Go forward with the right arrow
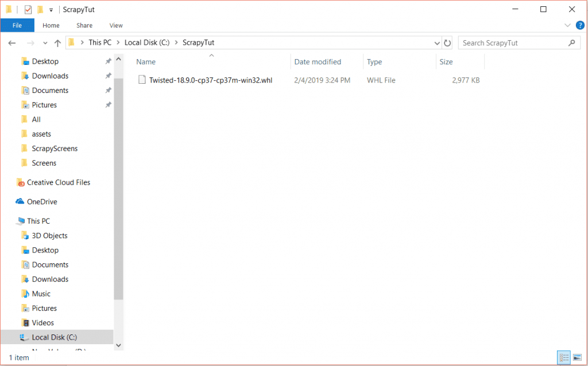The height and width of the screenshot is (366, 588). point(30,43)
